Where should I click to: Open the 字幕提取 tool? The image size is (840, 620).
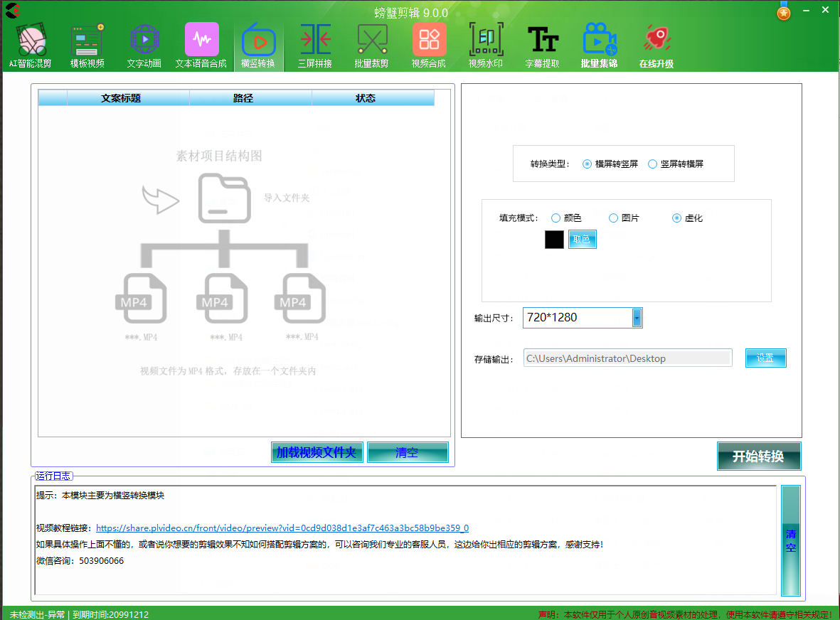coord(543,44)
